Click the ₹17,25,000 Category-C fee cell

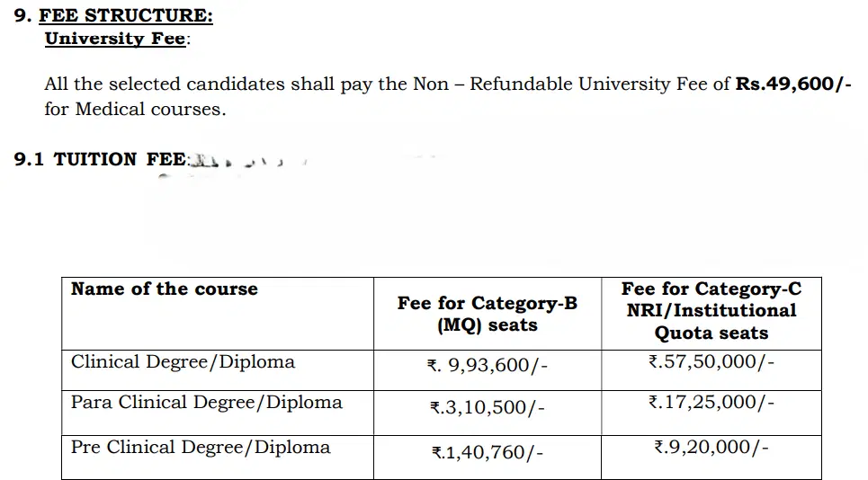click(711, 403)
